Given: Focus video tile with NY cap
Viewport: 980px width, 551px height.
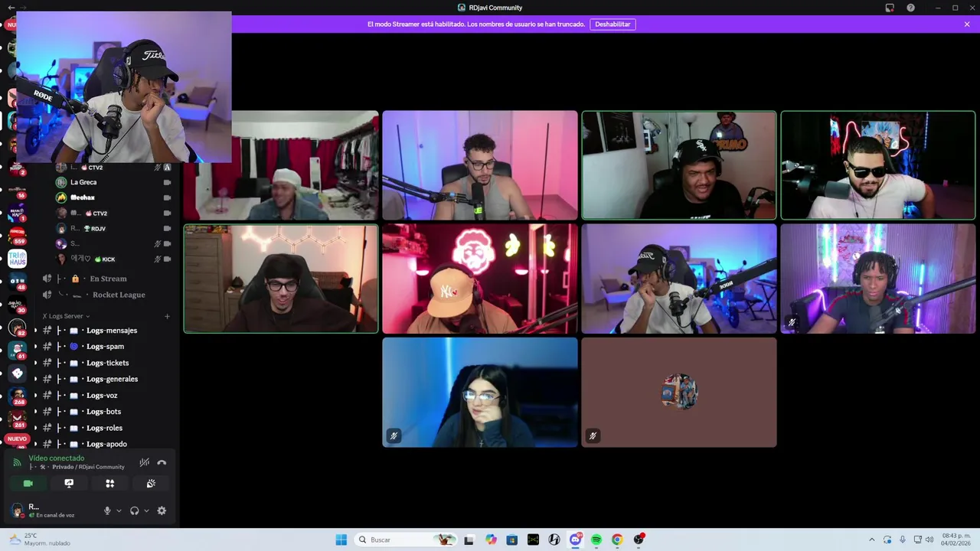Looking at the screenshot, I should click(480, 279).
